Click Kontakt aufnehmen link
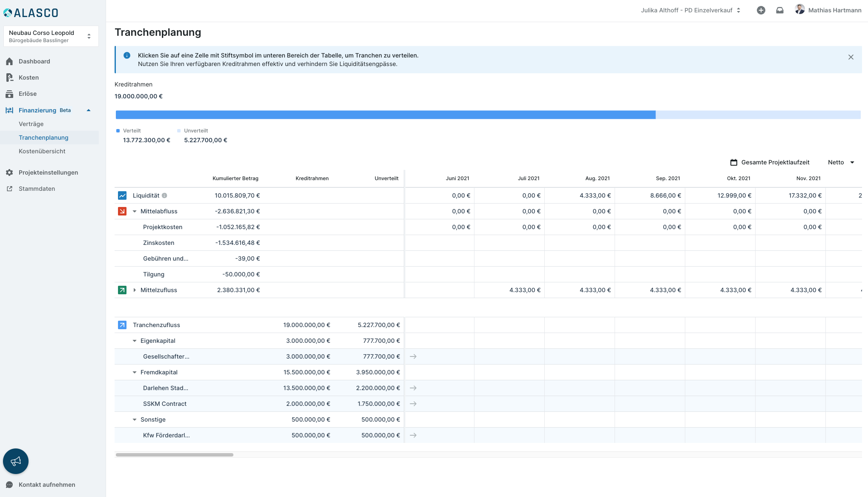 coord(47,485)
